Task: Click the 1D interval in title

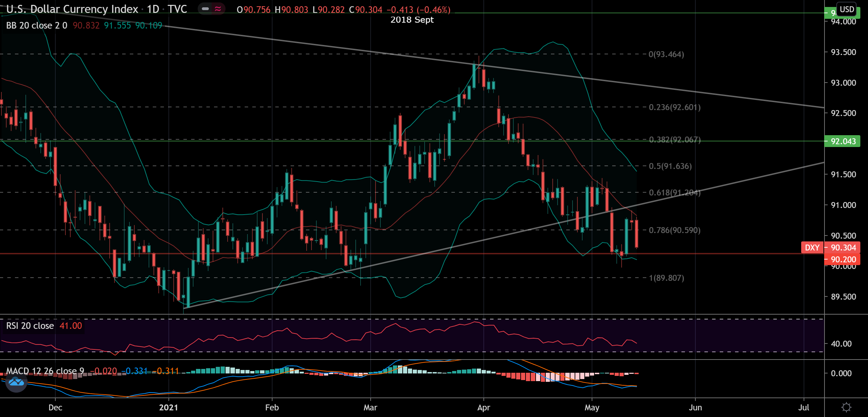Action: (x=153, y=9)
